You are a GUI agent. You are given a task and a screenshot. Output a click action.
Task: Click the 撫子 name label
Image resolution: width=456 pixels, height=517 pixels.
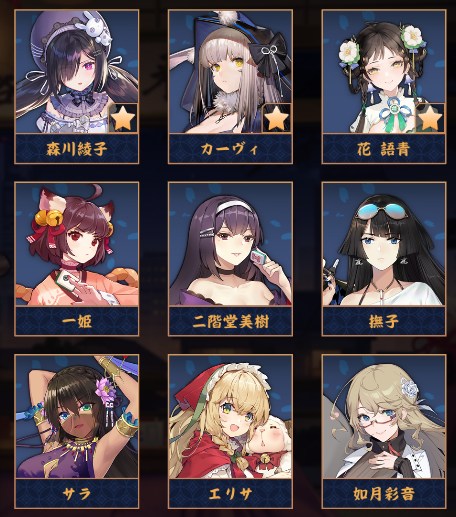(x=384, y=321)
